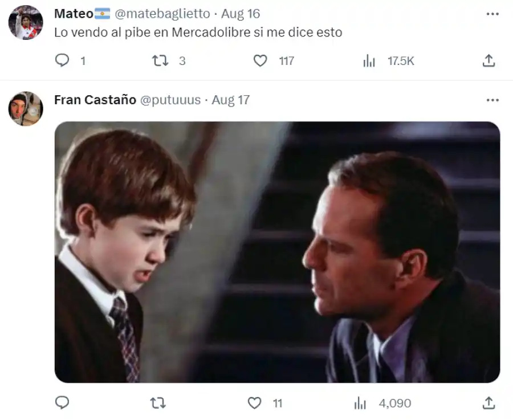Viewport: 513px width, 420px height.
Task: Open Fran Castaño's profile name link
Action: (95, 100)
